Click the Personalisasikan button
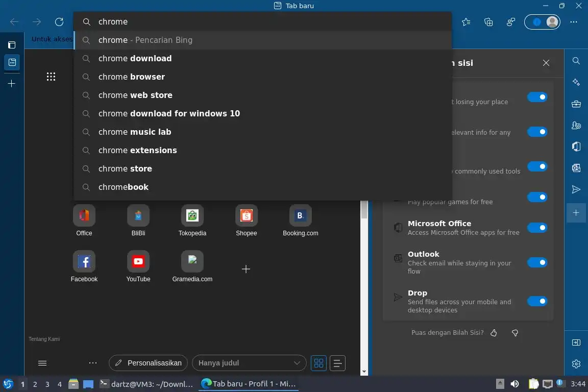The height and width of the screenshot is (392, 588). [148, 363]
